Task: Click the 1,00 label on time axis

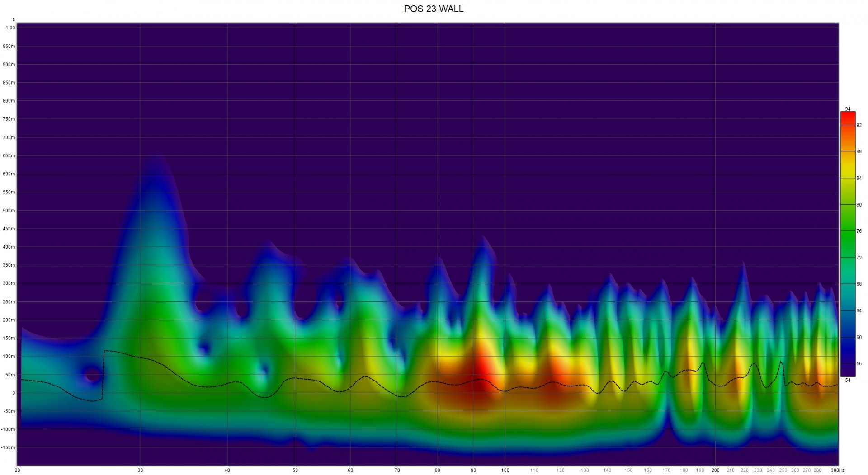Action: click(10, 28)
